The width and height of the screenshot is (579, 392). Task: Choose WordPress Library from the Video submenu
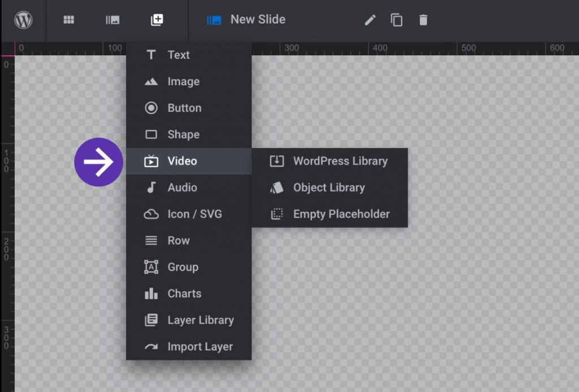tap(340, 161)
